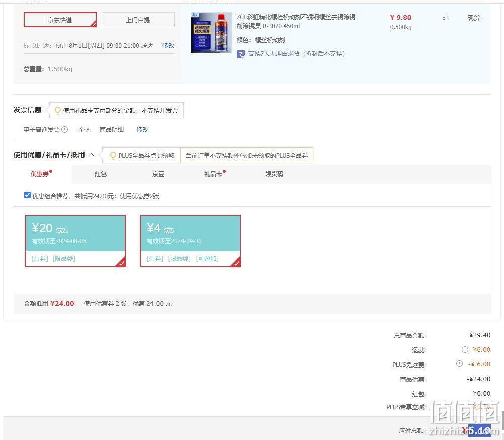504x440 pixels.
Task: Toggle the ¥20 满21 coupon card
Action: tap(75, 241)
